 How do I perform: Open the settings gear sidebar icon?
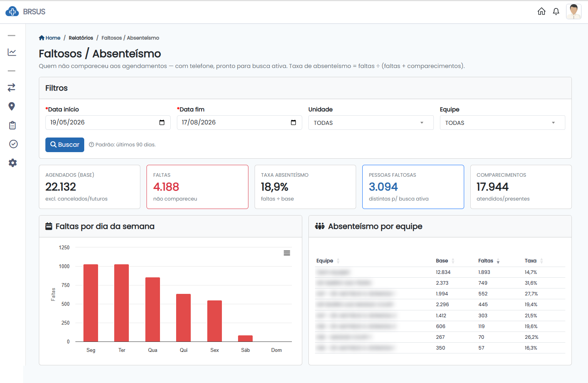(x=13, y=162)
